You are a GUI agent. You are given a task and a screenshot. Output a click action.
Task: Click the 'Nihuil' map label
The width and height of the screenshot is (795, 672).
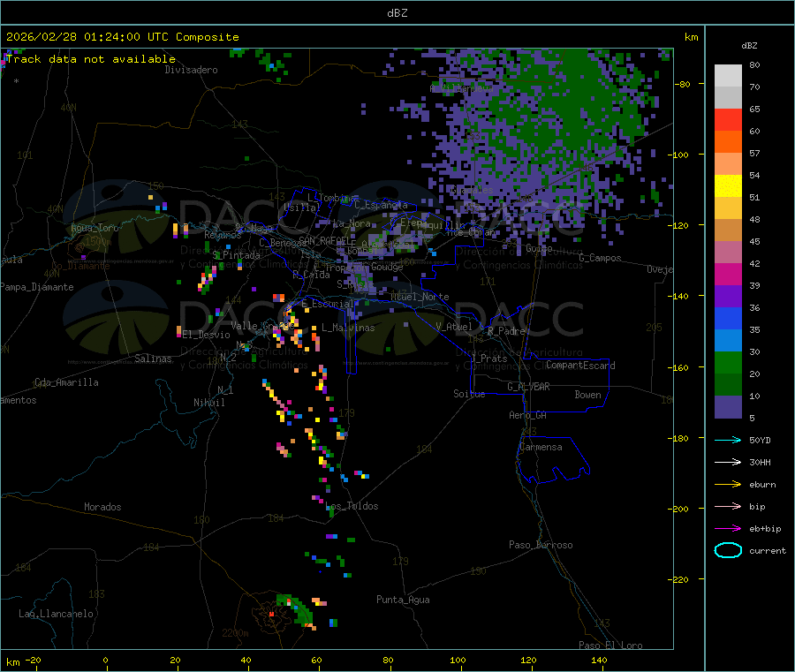pos(208,403)
